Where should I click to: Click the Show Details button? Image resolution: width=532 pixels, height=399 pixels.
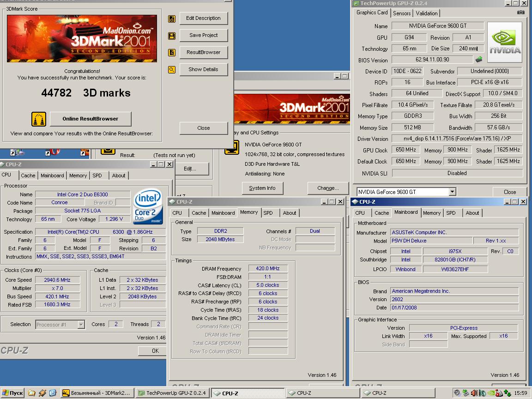click(203, 69)
